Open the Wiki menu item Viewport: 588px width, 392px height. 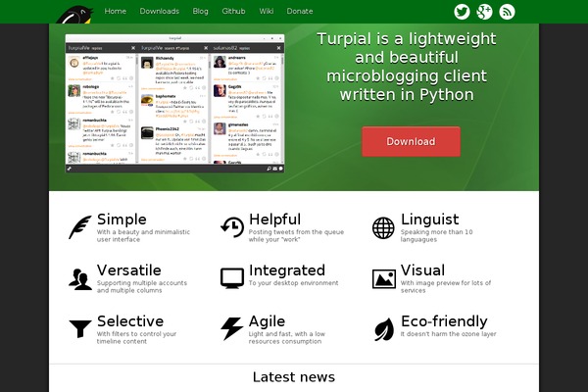267,11
